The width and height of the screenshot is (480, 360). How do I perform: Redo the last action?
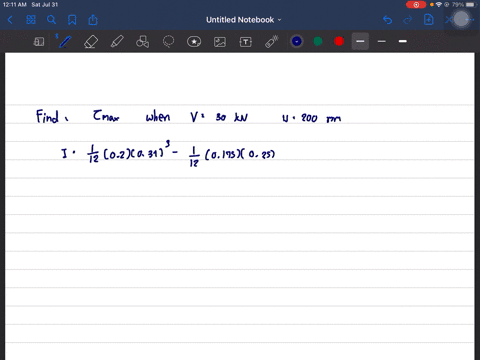click(x=407, y=20)
